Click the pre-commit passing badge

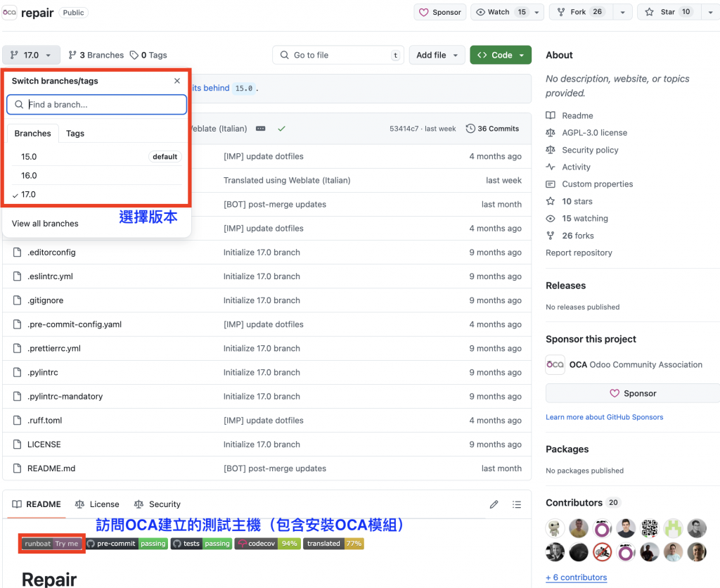click(127, 544)
